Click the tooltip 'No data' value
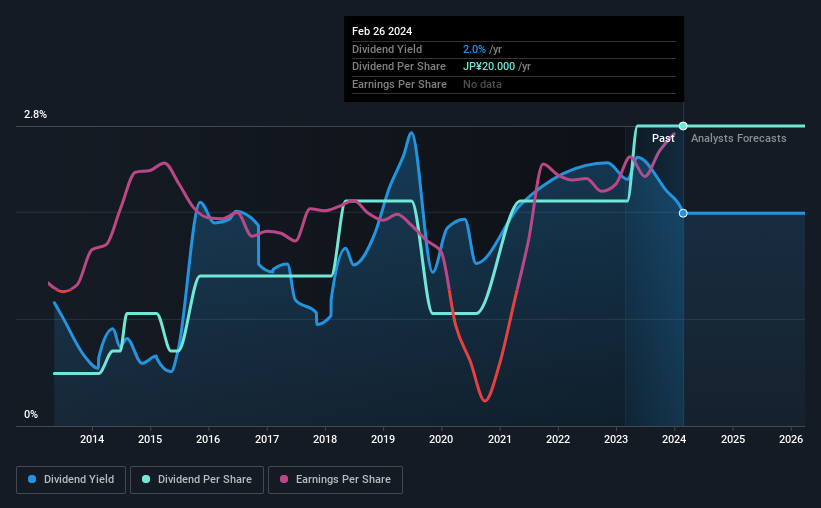Viewport: 821px width, 508px height. point(482,84)
